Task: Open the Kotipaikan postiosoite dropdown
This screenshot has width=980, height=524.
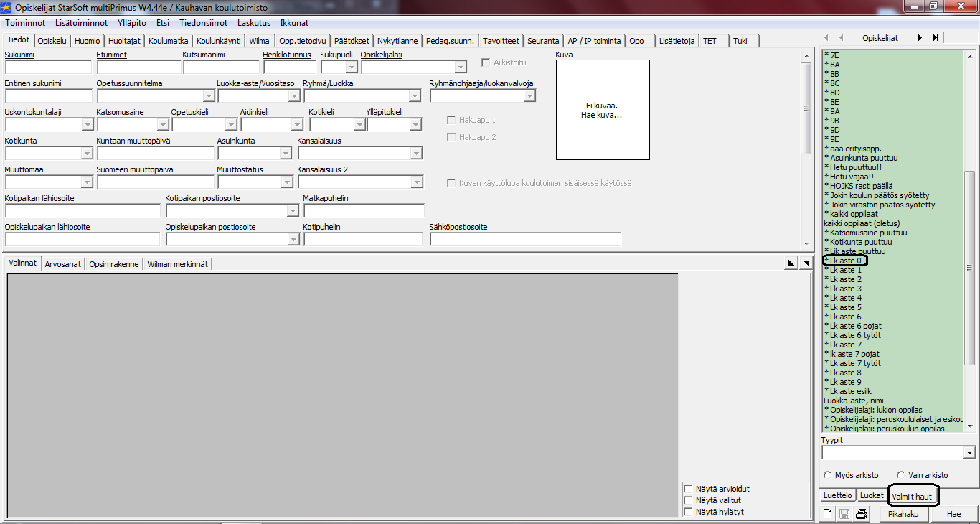Action: pos(293,211)
